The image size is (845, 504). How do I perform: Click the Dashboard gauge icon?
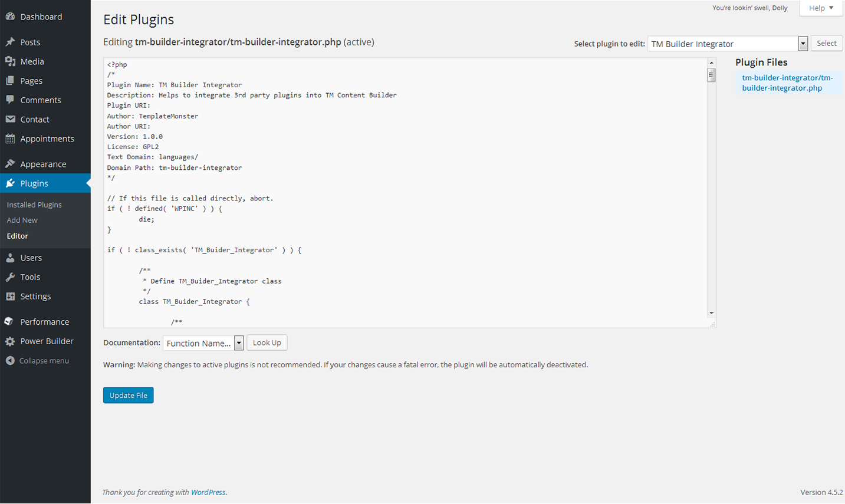click(10, 17)
